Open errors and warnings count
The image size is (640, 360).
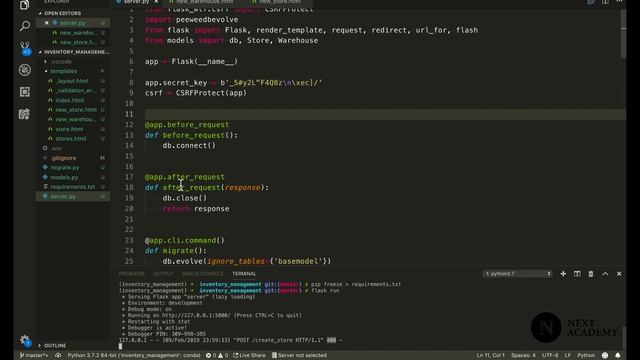[217, 356]
